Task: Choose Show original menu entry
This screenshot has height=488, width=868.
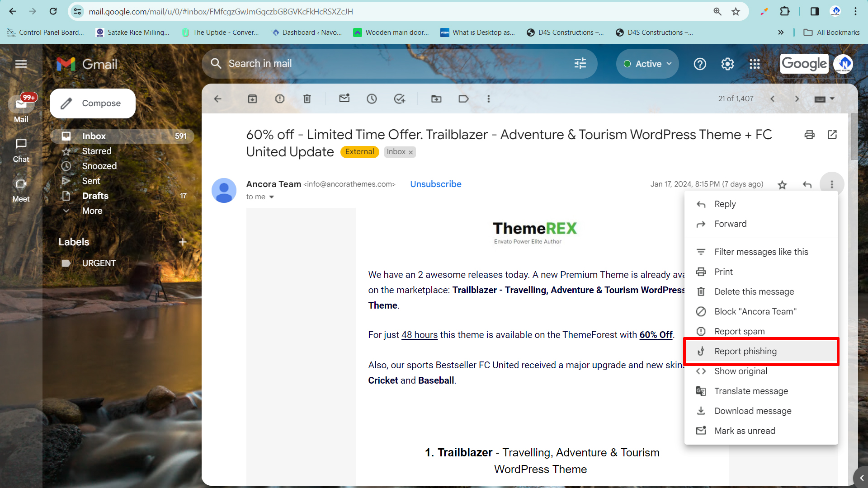Action: click(741, 371)
